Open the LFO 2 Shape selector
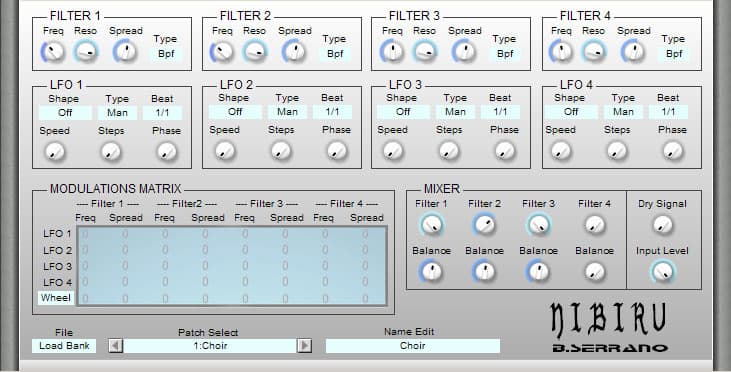This screenshot has width=731, height=372. 235,112
